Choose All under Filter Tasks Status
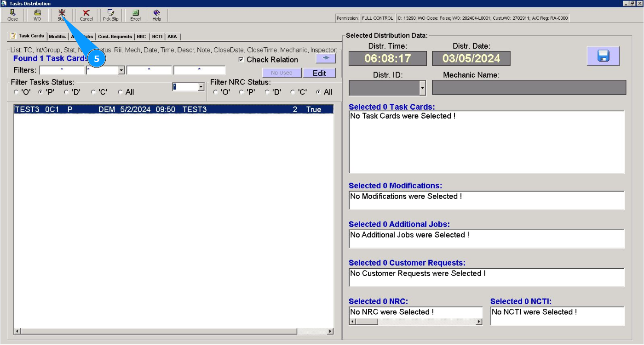Screen dimensions: 644x345 coord(121,92)
